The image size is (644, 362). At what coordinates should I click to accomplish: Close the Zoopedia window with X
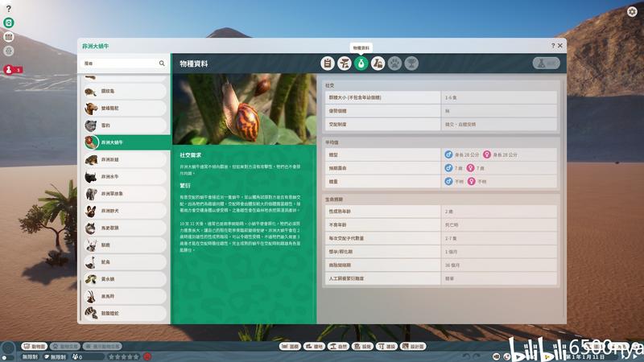point(560,46)
